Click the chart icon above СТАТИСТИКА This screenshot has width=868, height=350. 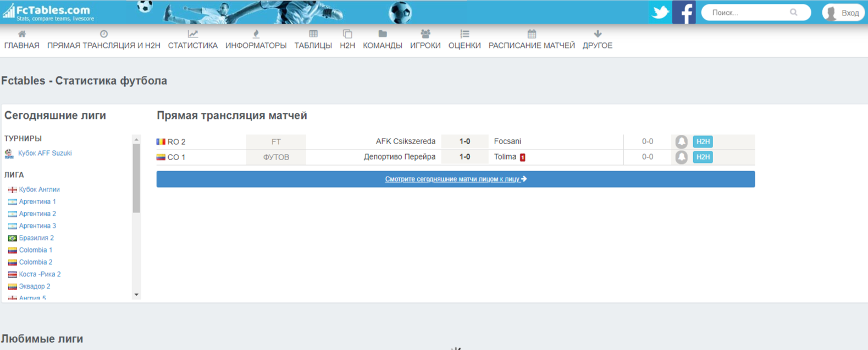click(193, 34)
